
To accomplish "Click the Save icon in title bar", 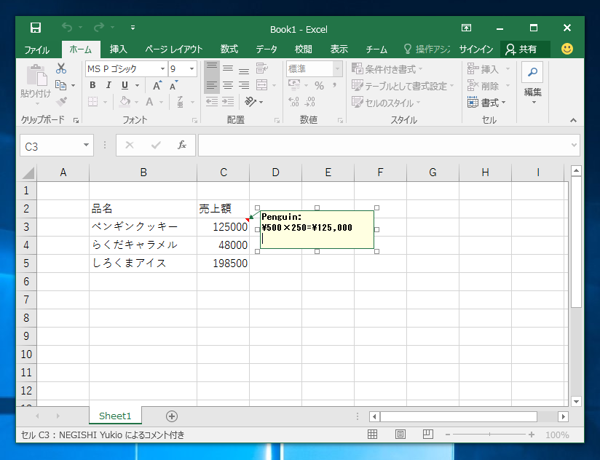I will [x=36, y=28].
